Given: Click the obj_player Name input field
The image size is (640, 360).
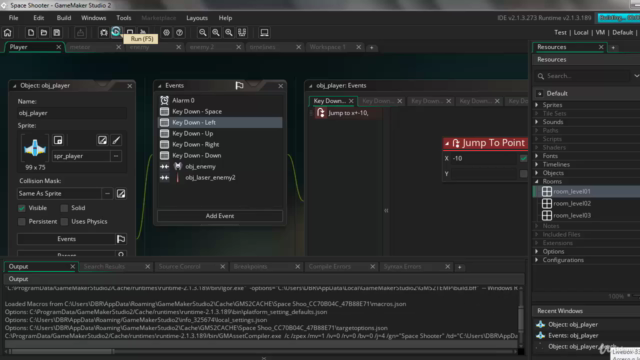Looking at the screenshot, I should click(x=72, y=113).
